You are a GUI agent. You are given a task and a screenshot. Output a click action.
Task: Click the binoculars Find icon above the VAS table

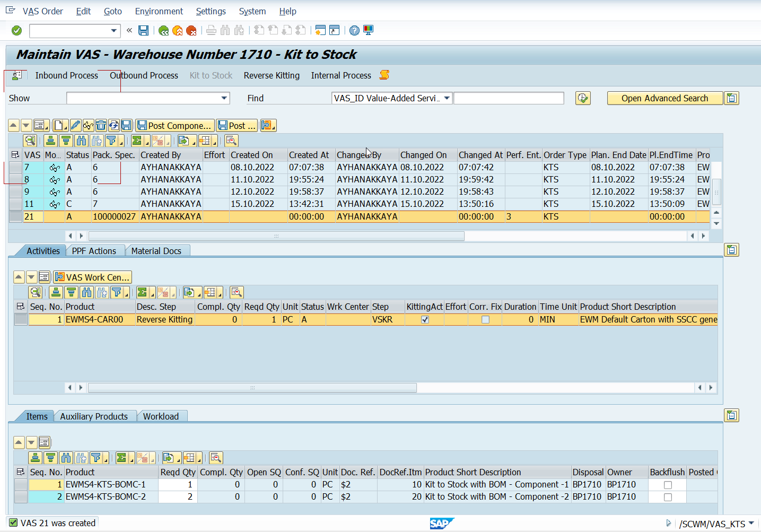tap(81, 141)
